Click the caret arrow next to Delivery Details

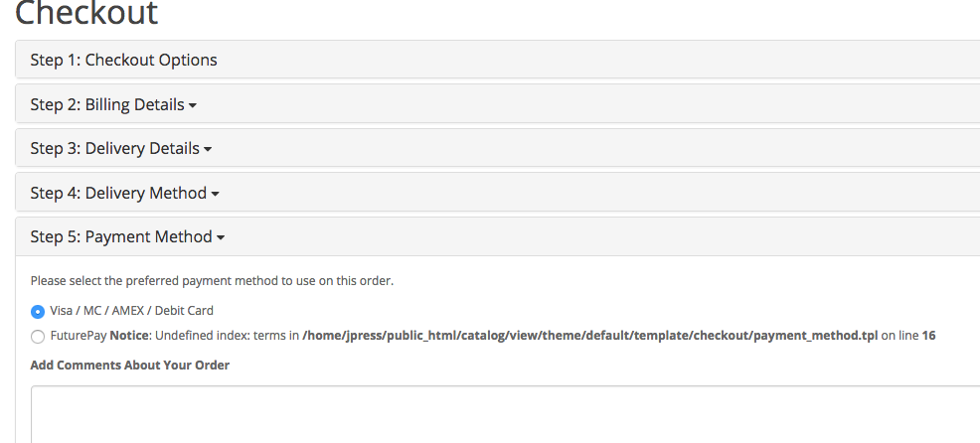[208, 150]
